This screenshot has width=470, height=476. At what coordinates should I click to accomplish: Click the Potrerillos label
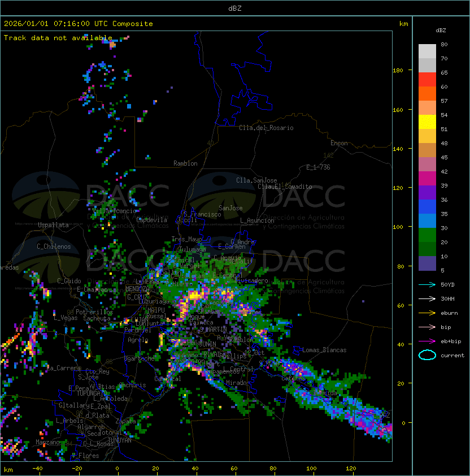[94, 312]
